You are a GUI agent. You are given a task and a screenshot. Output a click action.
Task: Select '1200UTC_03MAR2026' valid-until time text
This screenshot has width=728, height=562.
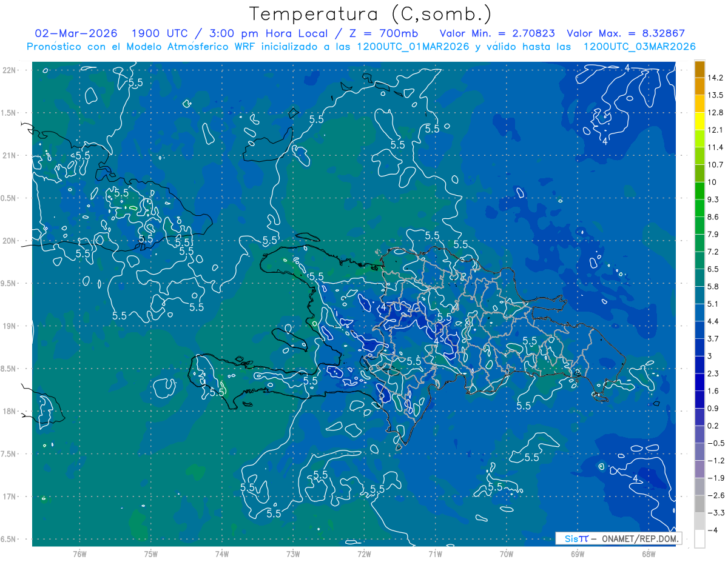coord(639,47)
